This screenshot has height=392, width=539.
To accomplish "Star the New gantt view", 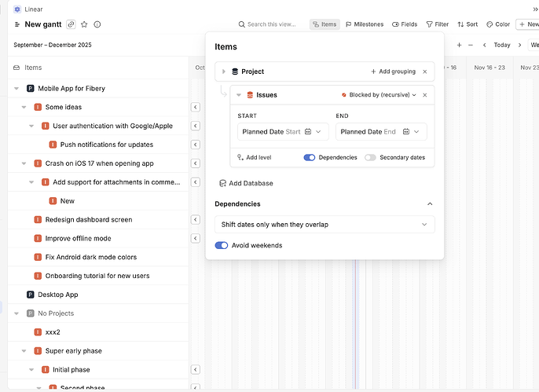I will click(84, 24).
